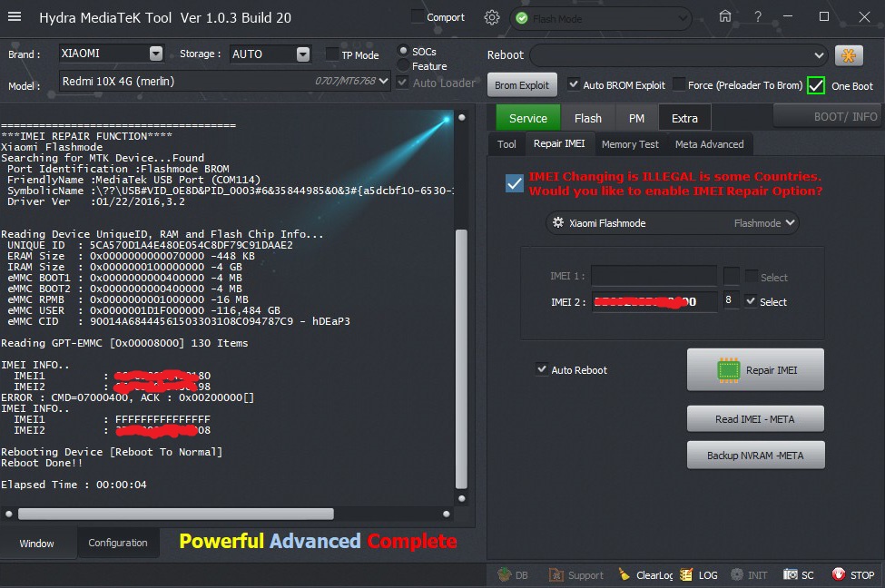Viewport: 885px width, 588px height.
Task: Click the log vertical scrollbar thumb
Action: pyautogui.click(x=461, y=359)
